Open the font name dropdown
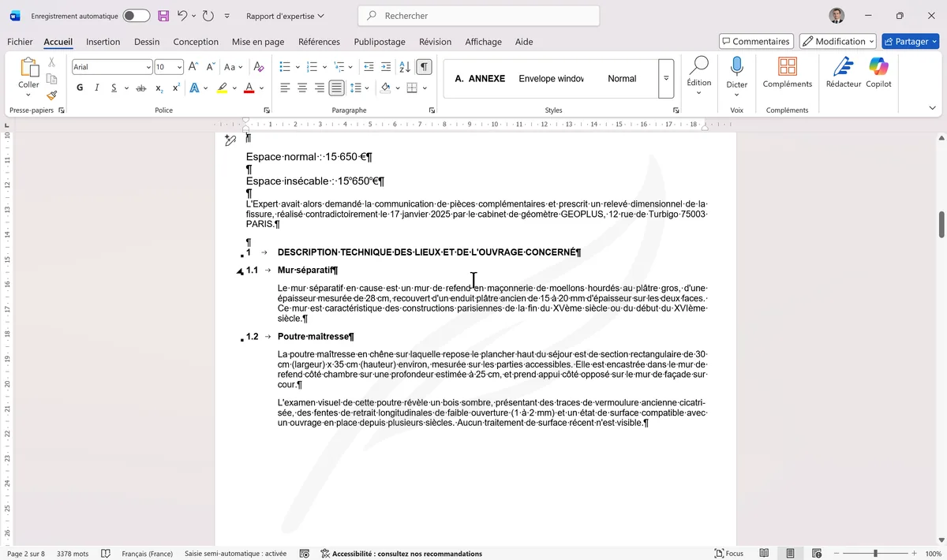 tap(150, 66)
